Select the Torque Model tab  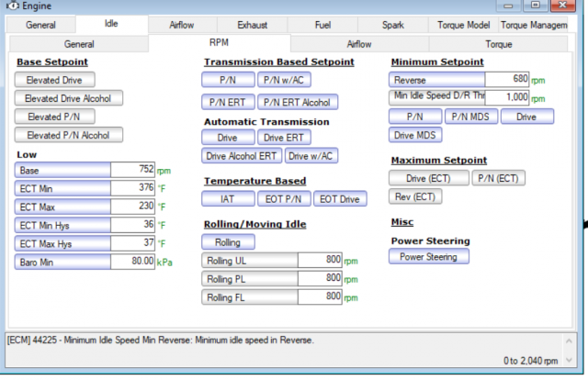click(465, 25)
